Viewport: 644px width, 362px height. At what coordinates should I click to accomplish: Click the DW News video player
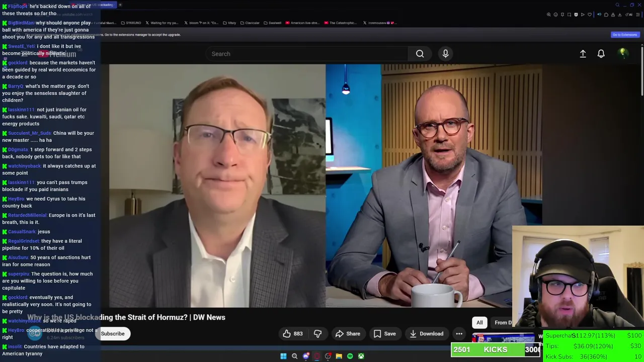pyautogui.click(x=326, y=186)
